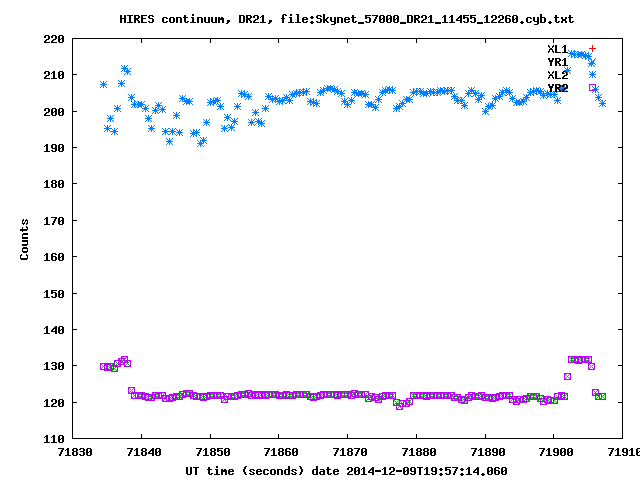Click the y-axis tick value 190
The width and height of the screenshot is (640, 480).
54,148
